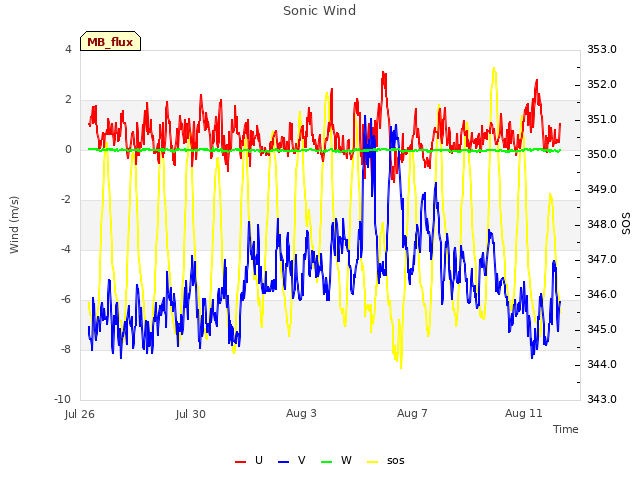640x480 pixels.
Task: Click the 343.0 right axis value
Action: tap(602, 399)
